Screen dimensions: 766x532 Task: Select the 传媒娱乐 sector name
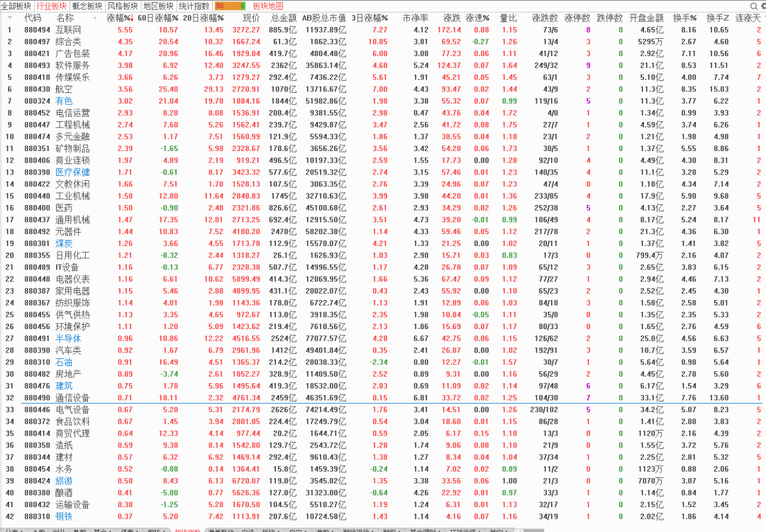coord(73,77)
